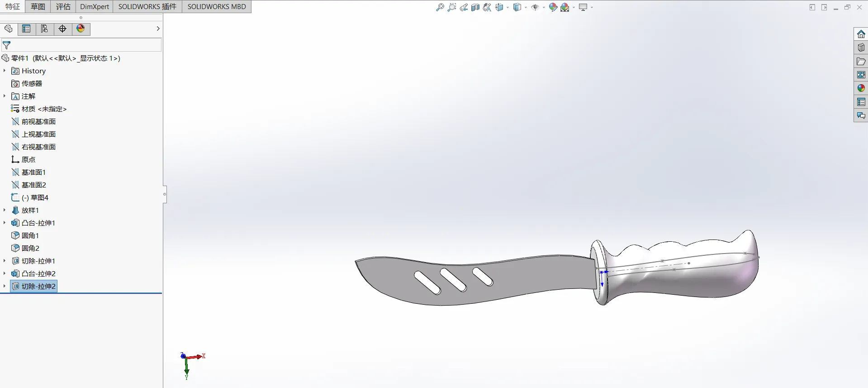Open the DisplayManager tab
Image resolution: width=868 pixels, height=388 pixels.
click(81, 29)
